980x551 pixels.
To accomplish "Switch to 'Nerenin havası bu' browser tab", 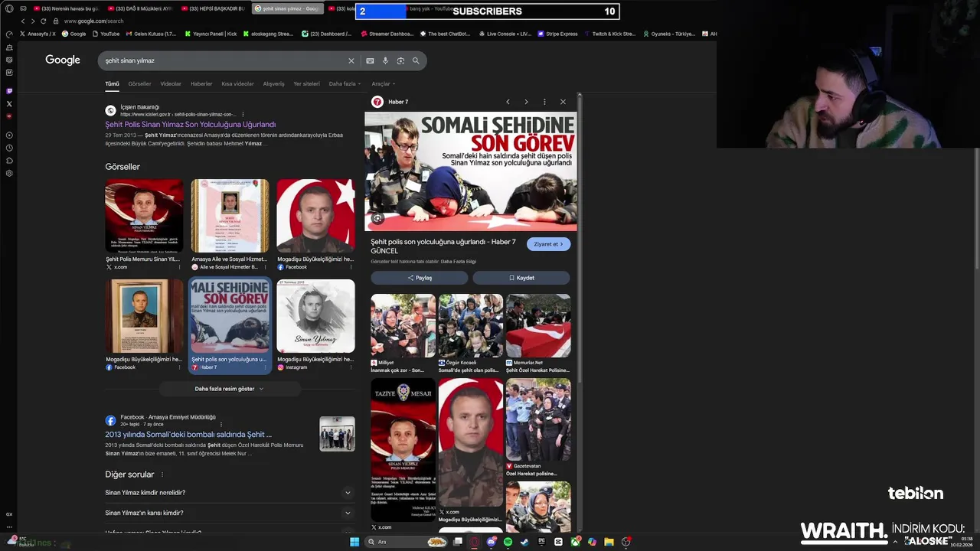I will coord(66,8).
